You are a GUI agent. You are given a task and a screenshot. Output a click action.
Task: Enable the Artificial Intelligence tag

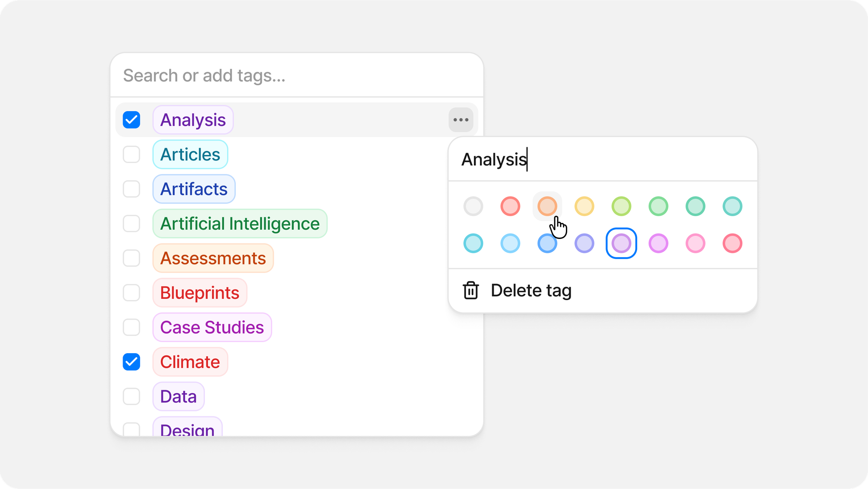(x=132, y=224)
